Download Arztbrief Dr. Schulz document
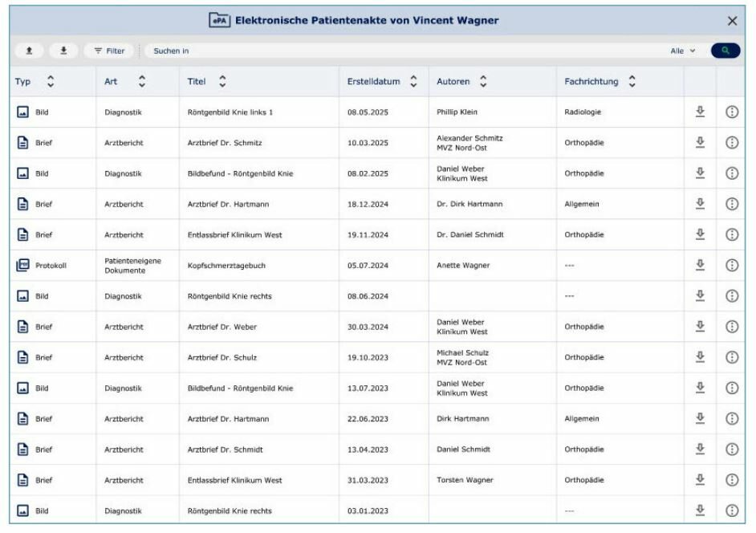Image resolution: width=756 pixels, height=533 pixels. tap(700, 357)
